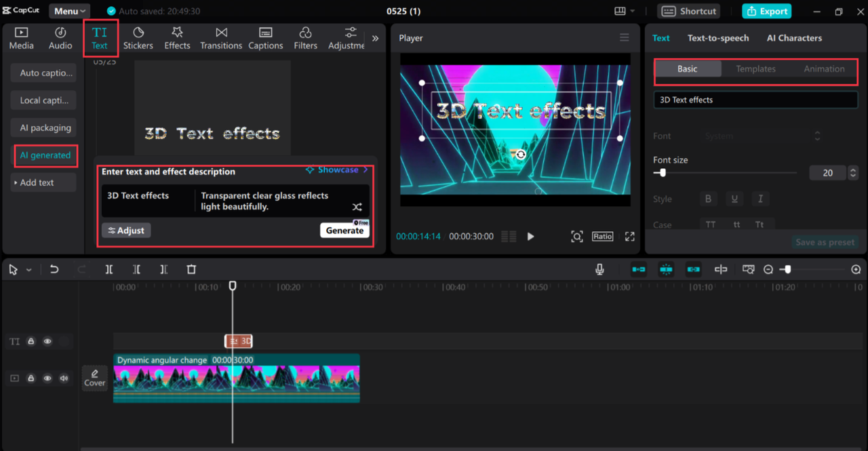Screen dimensions: 868x451
Task: Click the Cover button on main track
Action: (94, 378)
